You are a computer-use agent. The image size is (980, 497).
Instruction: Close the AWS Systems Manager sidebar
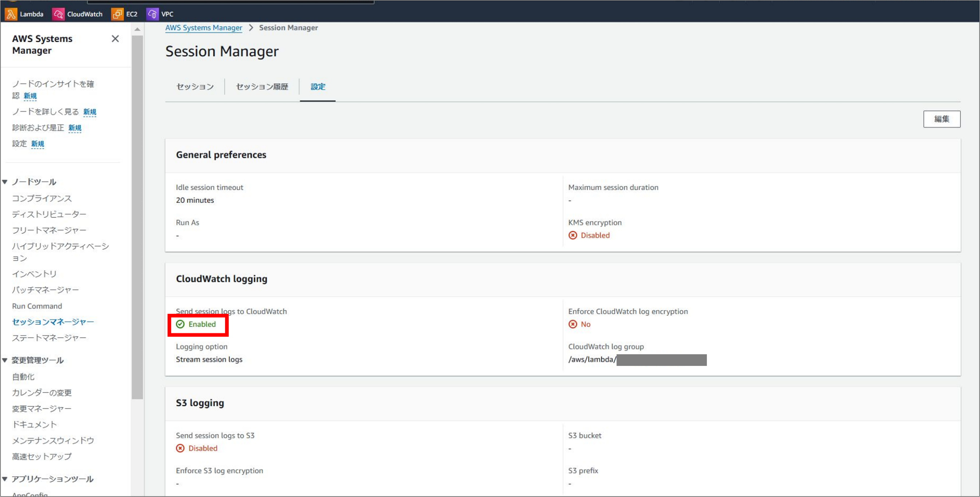(x=115, y=39)
